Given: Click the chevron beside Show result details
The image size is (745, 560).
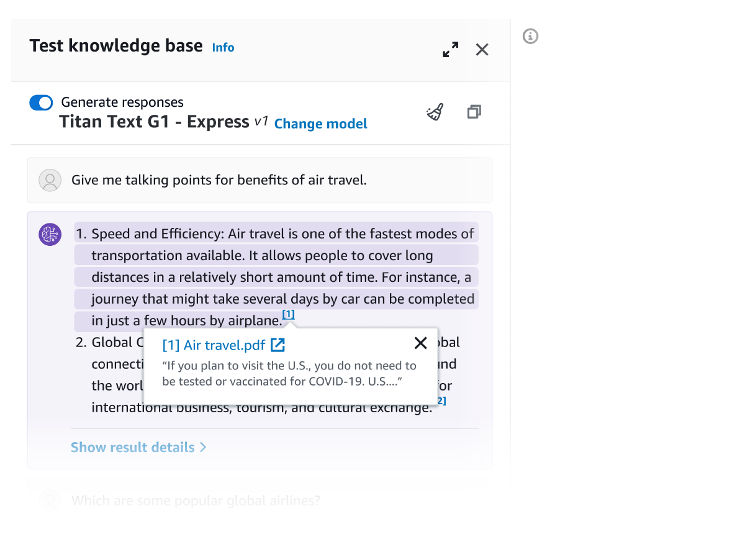Looking at the screenshot, I should 204,447.
